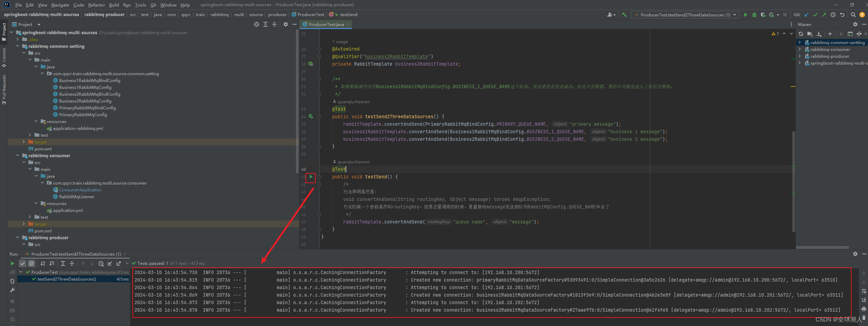Toggle soft-wrap in console output
Image resolution: width=868 pixels, height=326 pixels.
click(x=864, y=291)
